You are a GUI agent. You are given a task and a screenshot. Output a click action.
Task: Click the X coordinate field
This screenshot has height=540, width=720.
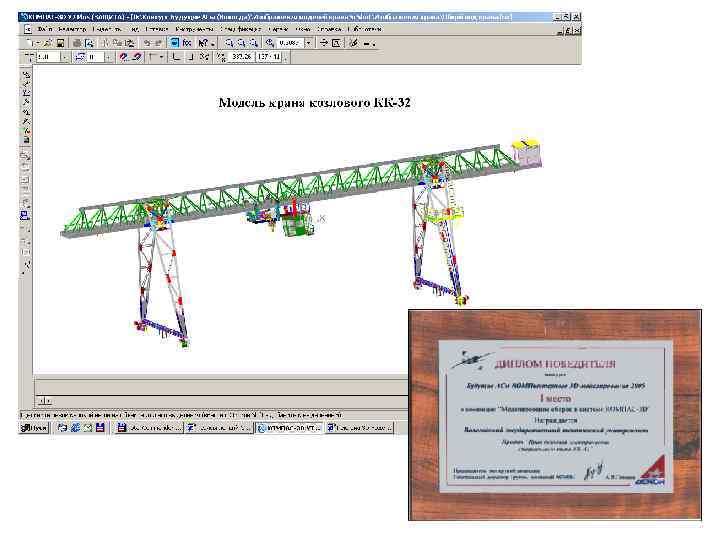click(242, 57)
